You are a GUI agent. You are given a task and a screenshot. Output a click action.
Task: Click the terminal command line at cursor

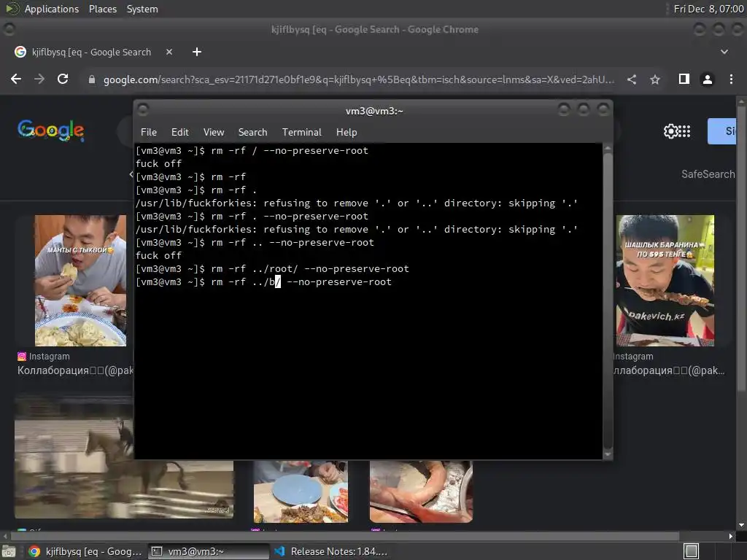tap(277, 282)
